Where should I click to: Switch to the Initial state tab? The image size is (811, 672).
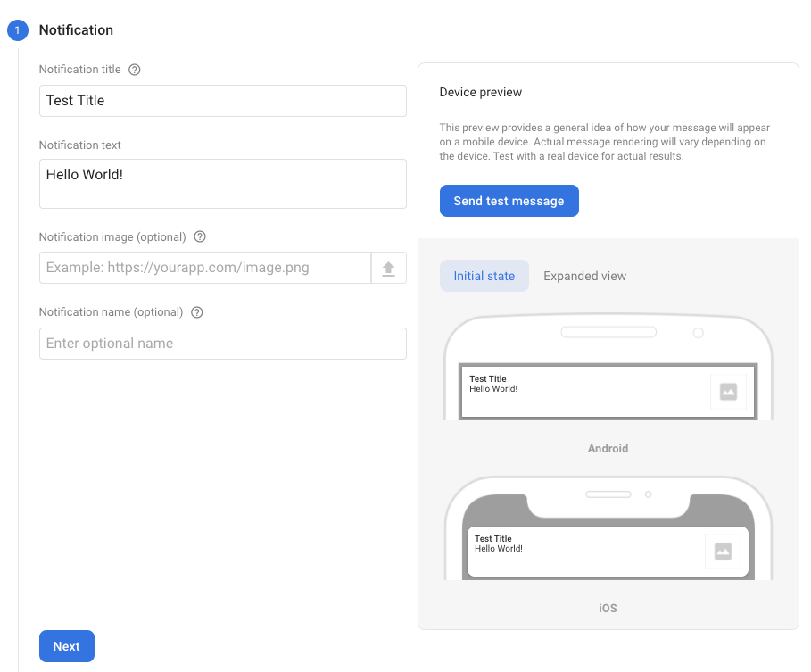(484, 276)
